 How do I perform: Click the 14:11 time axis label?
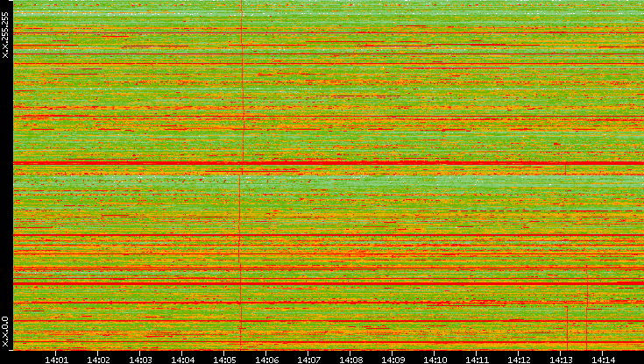pyautogui.click(x=478, y=360)
